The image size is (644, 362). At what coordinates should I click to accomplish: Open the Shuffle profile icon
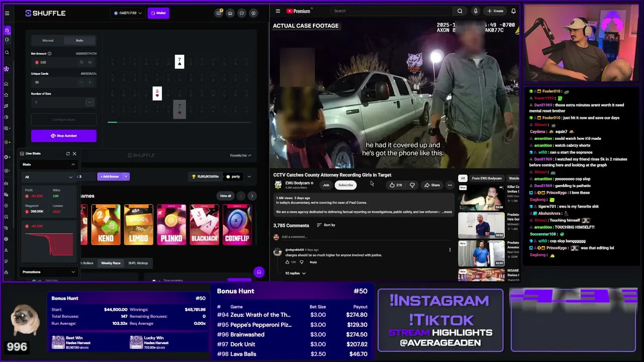(254, 13)
